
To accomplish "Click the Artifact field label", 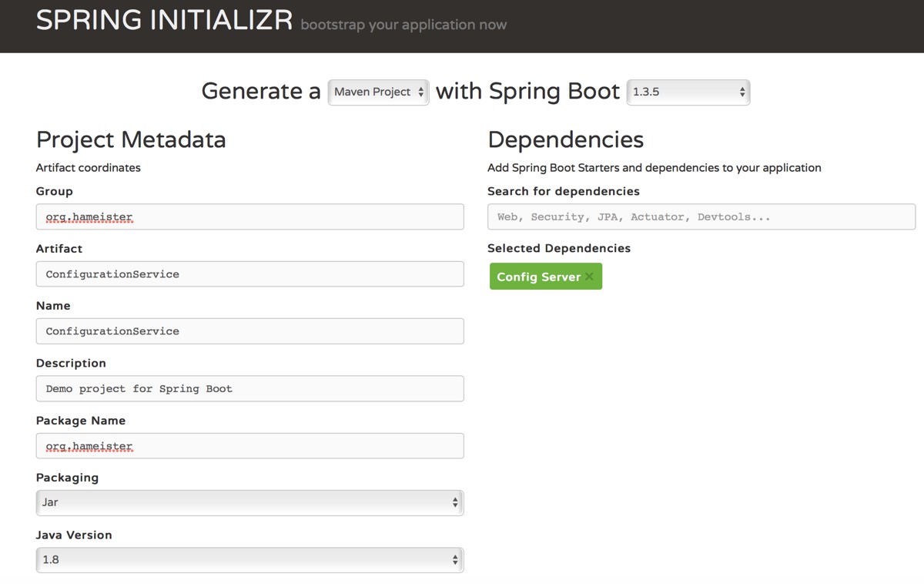I will click(x=59, y=249).
